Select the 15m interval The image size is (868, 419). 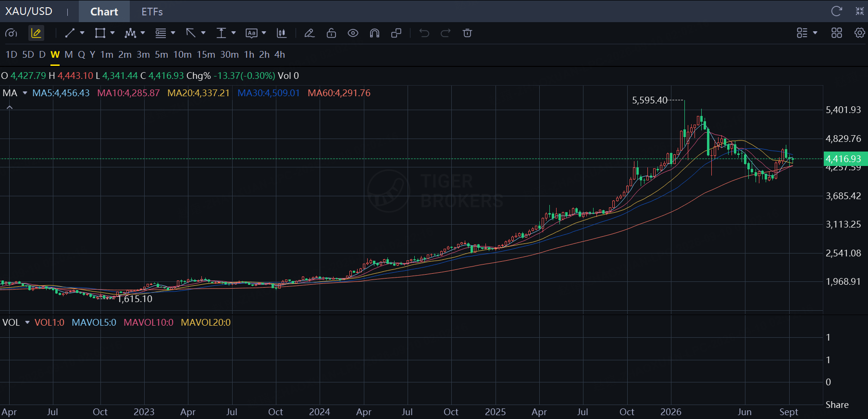(x=206, y=54)
